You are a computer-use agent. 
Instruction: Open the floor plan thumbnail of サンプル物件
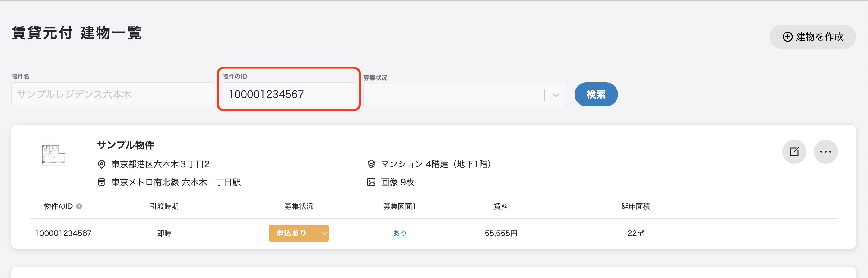(53, 155)
